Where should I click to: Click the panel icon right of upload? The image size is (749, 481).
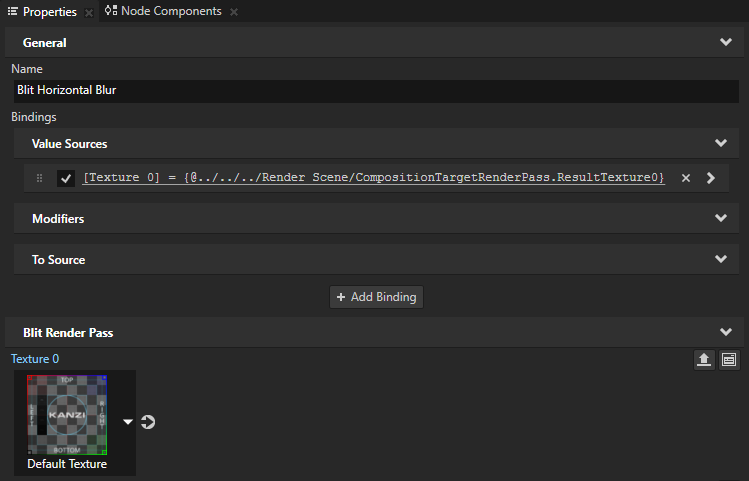[730, 359]
